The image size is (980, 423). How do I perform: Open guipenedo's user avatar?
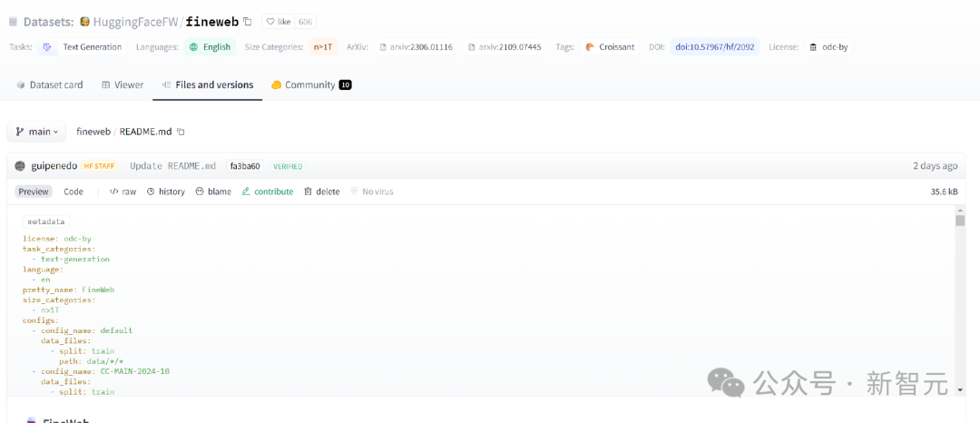tap(20, 166)
